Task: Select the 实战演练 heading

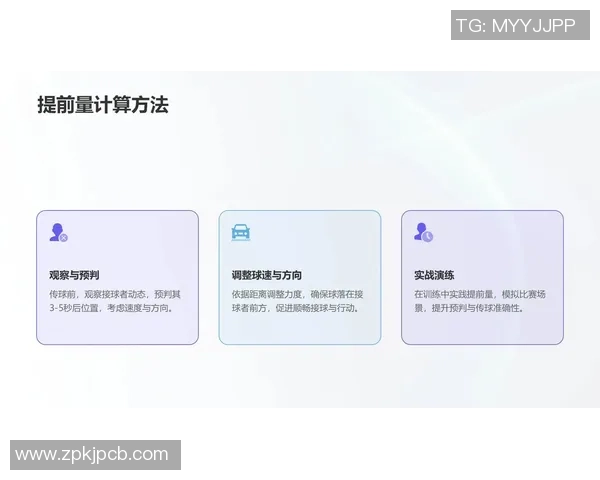Action: (x=434, y=275)
